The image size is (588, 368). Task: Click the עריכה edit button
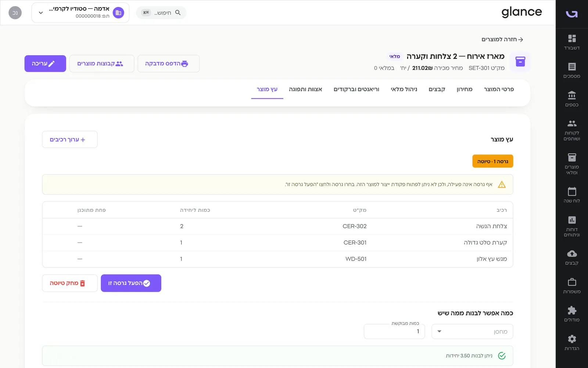(45, 64)
